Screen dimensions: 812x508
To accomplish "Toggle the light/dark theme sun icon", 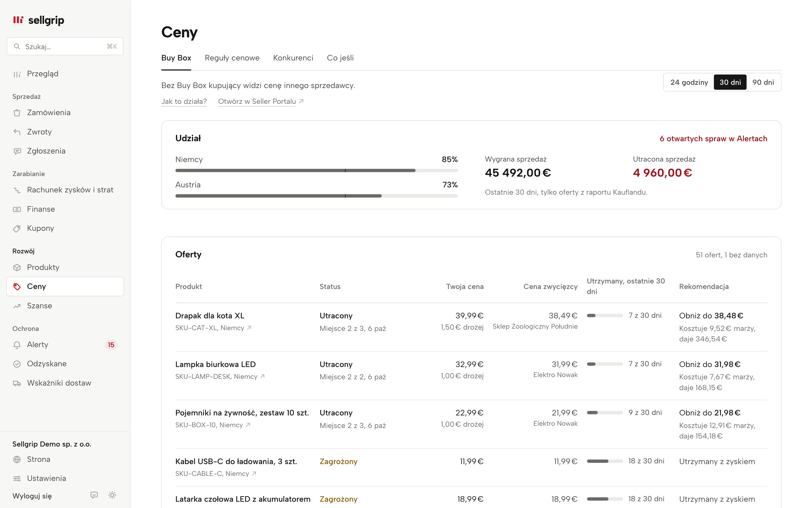I will click(112, 495).
